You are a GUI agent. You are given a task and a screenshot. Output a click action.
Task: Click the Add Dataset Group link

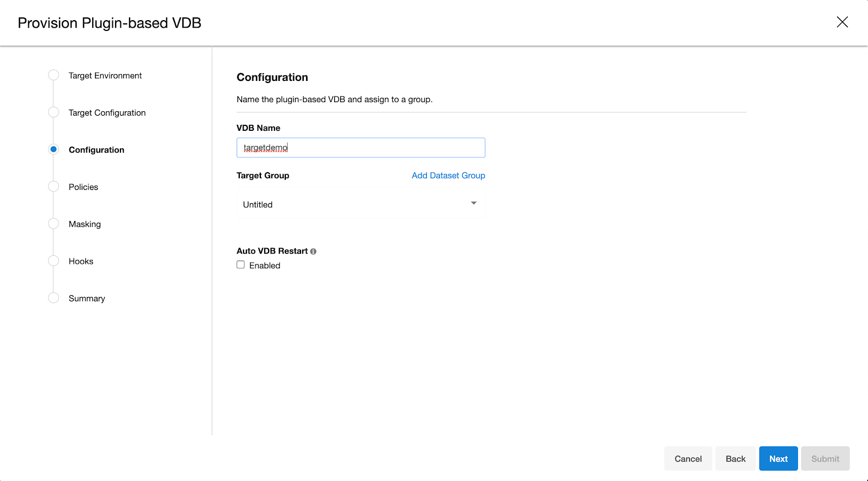pos(448,175)
